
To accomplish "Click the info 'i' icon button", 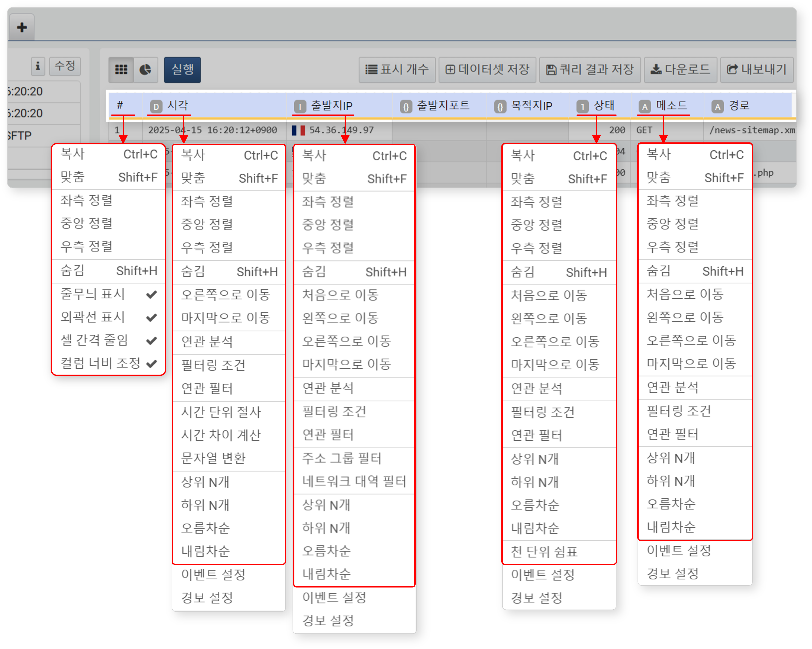I will [x=38, y=66].
